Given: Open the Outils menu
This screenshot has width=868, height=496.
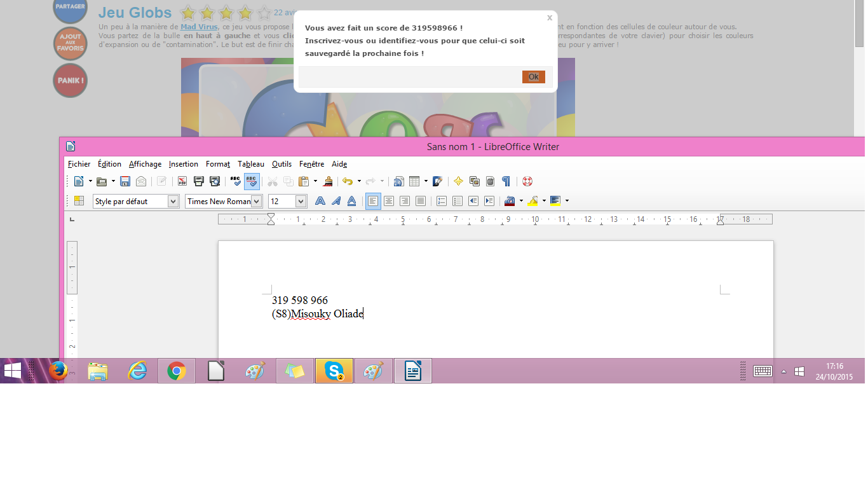Looking at the screenshot, I should pyautogui.click(x=281, y=164).
